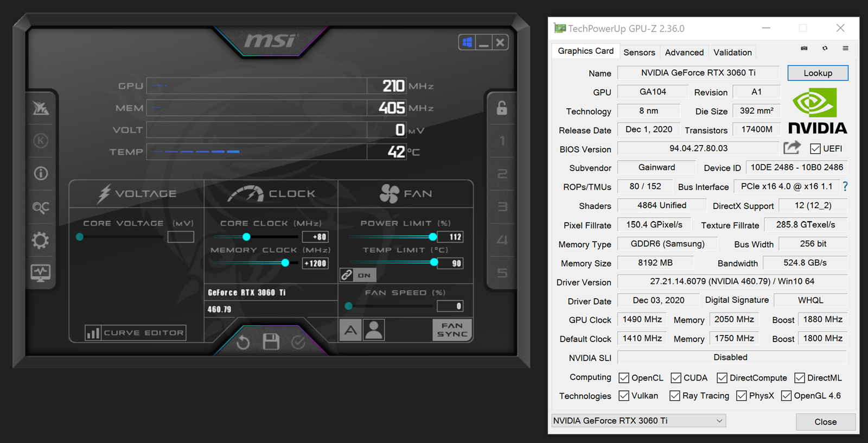Open the hardware monitor window
This screenshot has width=868, height=443.
click(41, 273)
